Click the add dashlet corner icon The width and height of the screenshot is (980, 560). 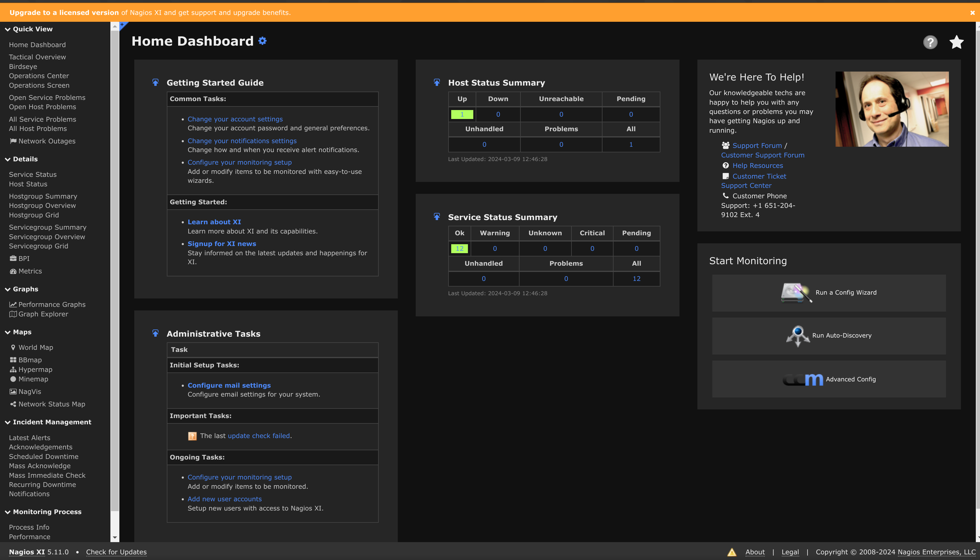[123, 25]
